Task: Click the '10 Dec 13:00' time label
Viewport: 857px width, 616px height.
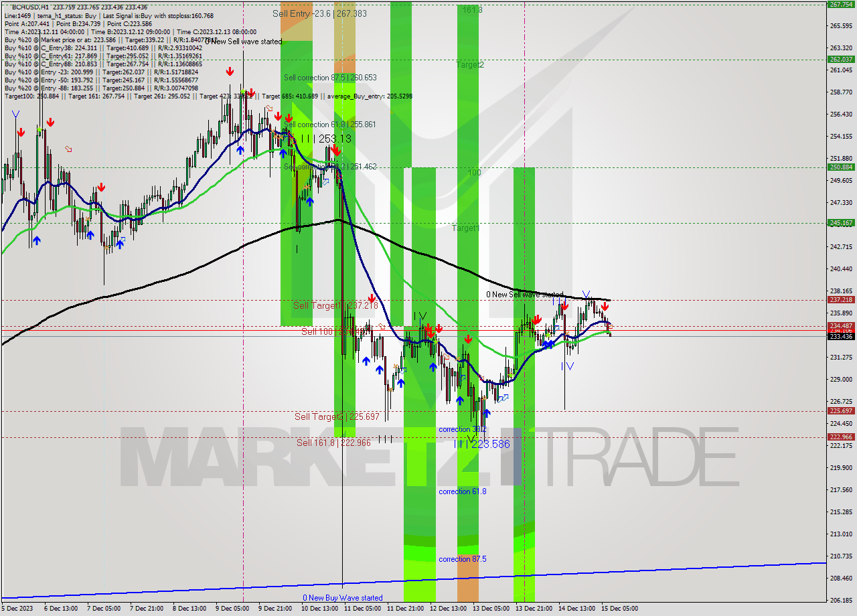Action: click(x=319, y=609)
